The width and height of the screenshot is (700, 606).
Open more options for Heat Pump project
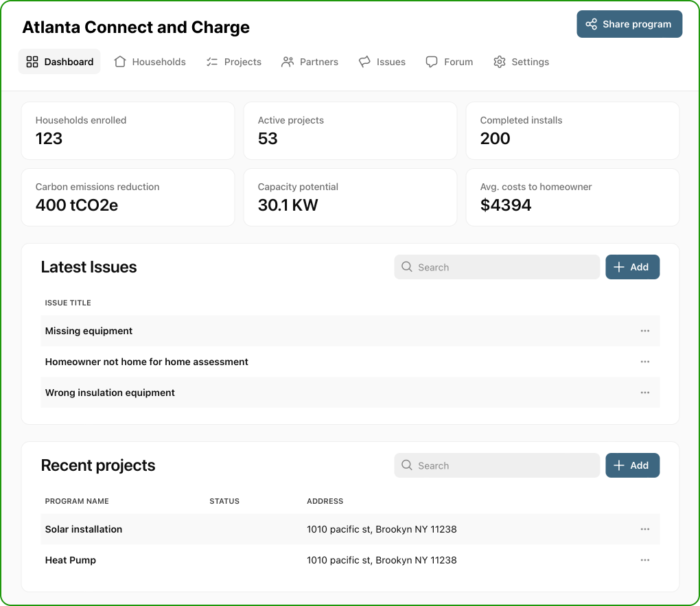pos(644,560)
